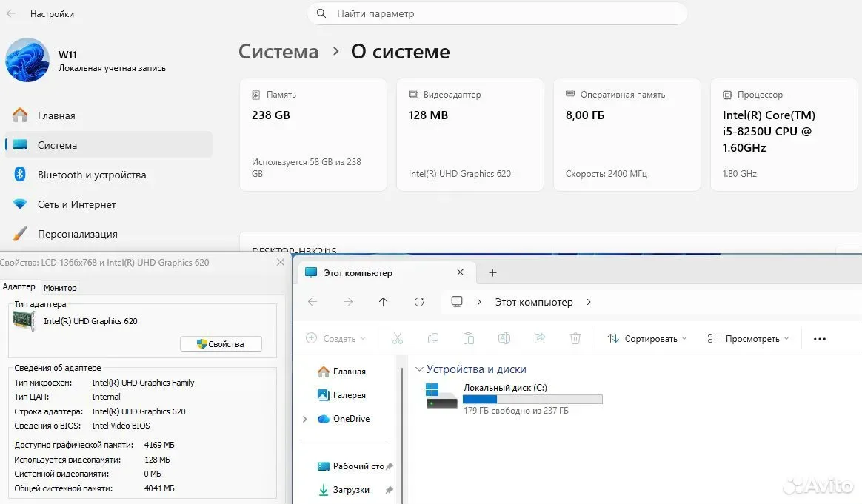Click the Память storage icon
862x504 pixels.
click(256, 95)
